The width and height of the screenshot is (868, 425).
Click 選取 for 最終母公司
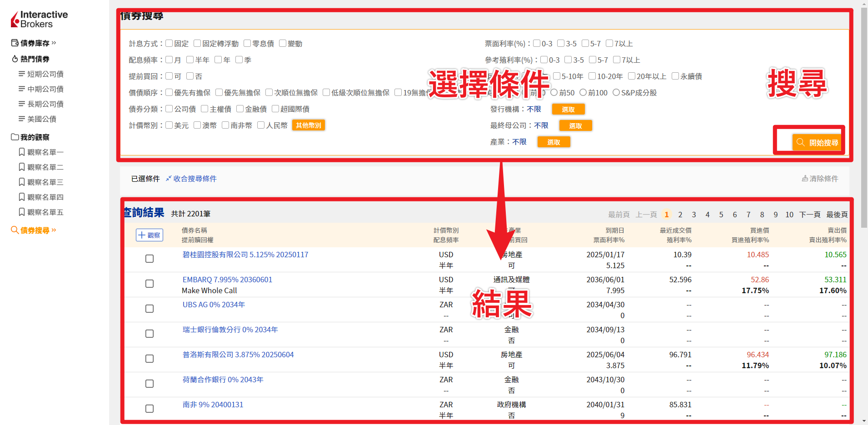tap(576, 125)
